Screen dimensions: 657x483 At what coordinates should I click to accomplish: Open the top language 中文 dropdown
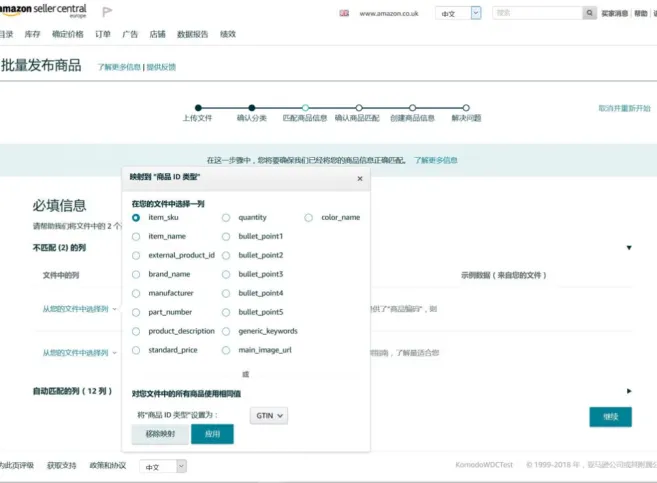[458, 13]
